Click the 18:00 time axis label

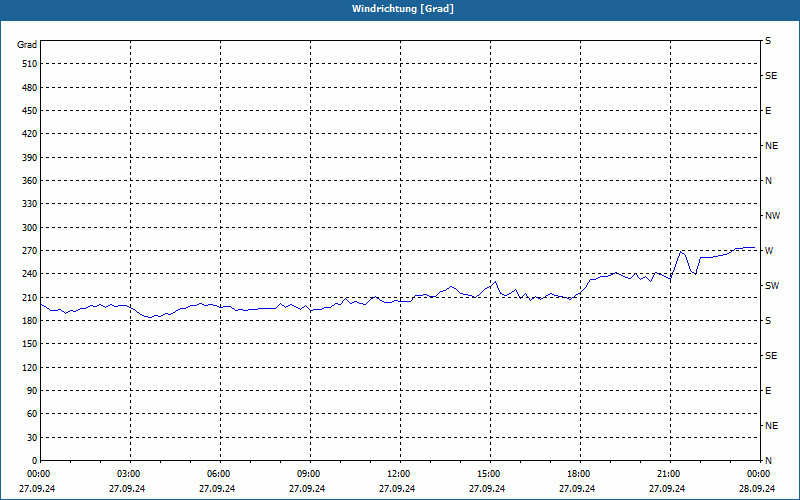pyautogui.click(x=580, y=473)
